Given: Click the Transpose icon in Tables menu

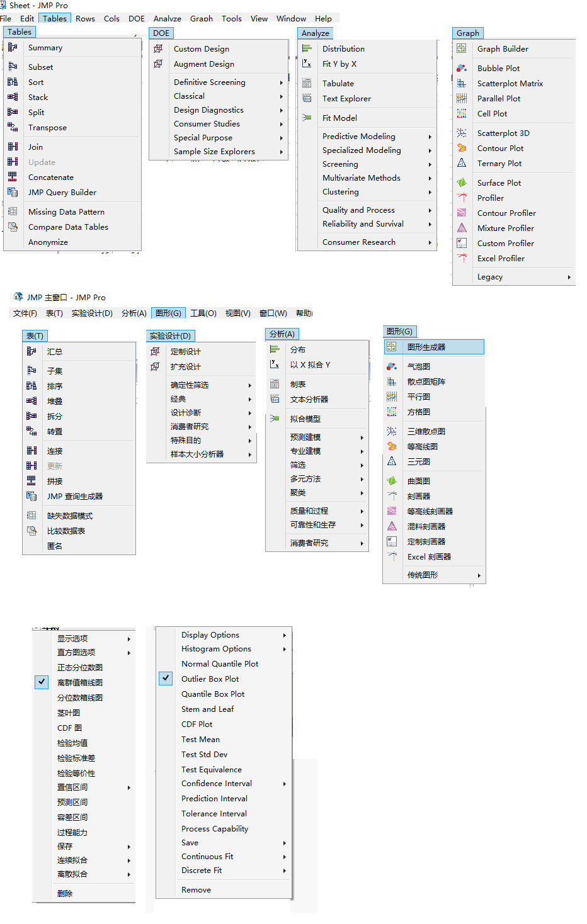Looking at the screenshot, I should click(x=13, y=127).
